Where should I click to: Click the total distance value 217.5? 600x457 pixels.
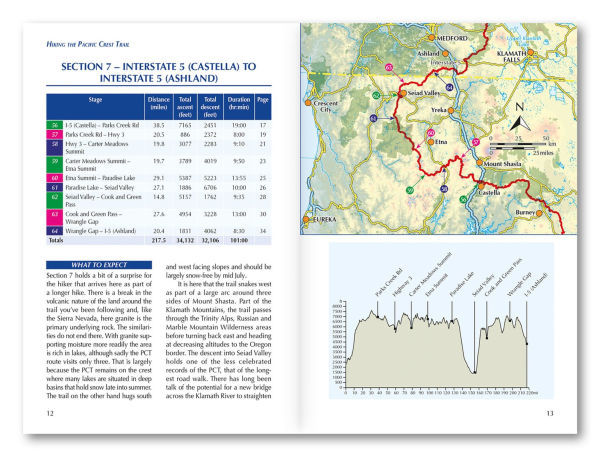(159, 240)
